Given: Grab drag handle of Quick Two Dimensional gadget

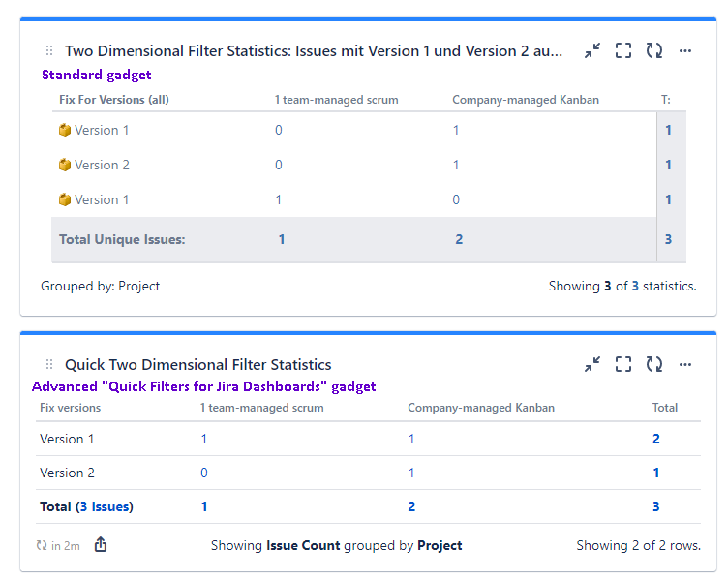Looking at the screenshot, I should click(x=49, y=364).
